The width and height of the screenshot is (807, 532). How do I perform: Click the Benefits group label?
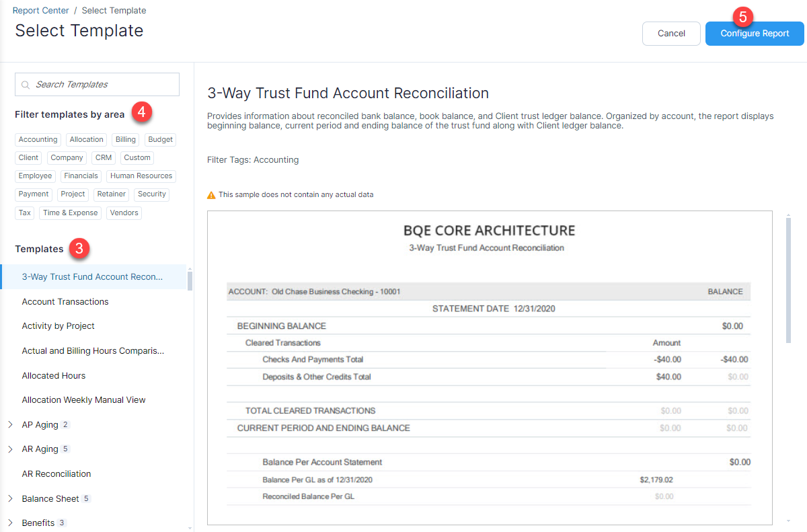[38, 523]
